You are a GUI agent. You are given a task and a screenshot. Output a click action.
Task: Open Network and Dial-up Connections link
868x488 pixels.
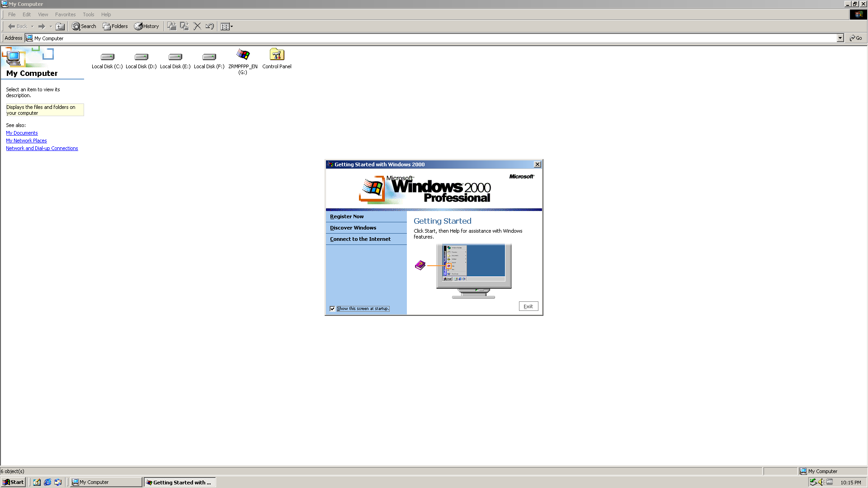42,148
